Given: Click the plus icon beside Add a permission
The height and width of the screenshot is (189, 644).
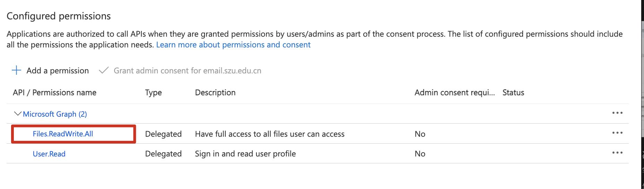Looking at the screenshot, I should (x=16, y=70).
